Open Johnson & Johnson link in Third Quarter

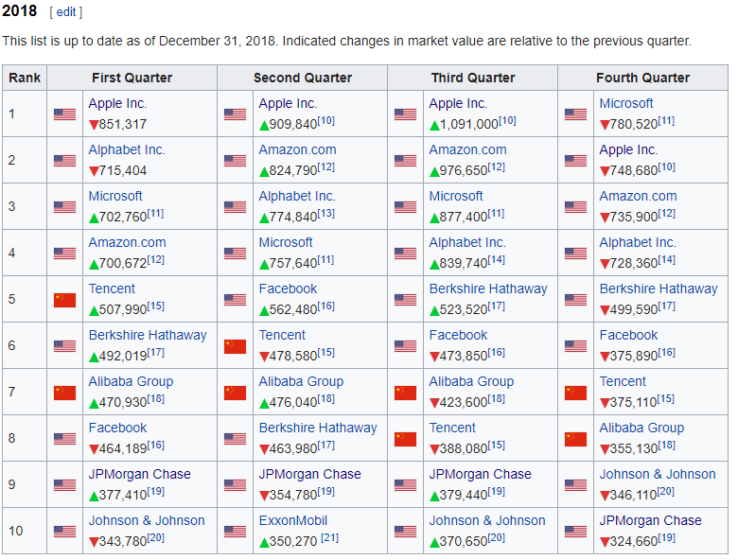coord(487,521)
